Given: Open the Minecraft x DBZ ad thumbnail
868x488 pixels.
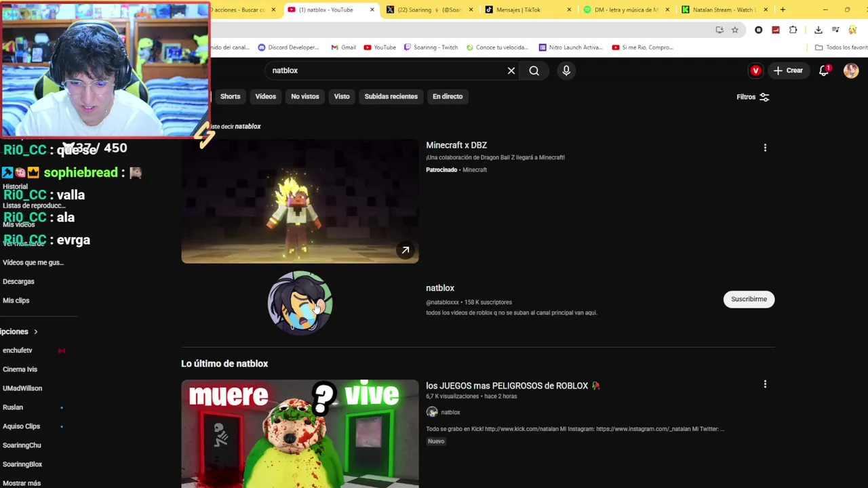Looking at the screenshot, I should pyautogui.click(x=300, y=201).
